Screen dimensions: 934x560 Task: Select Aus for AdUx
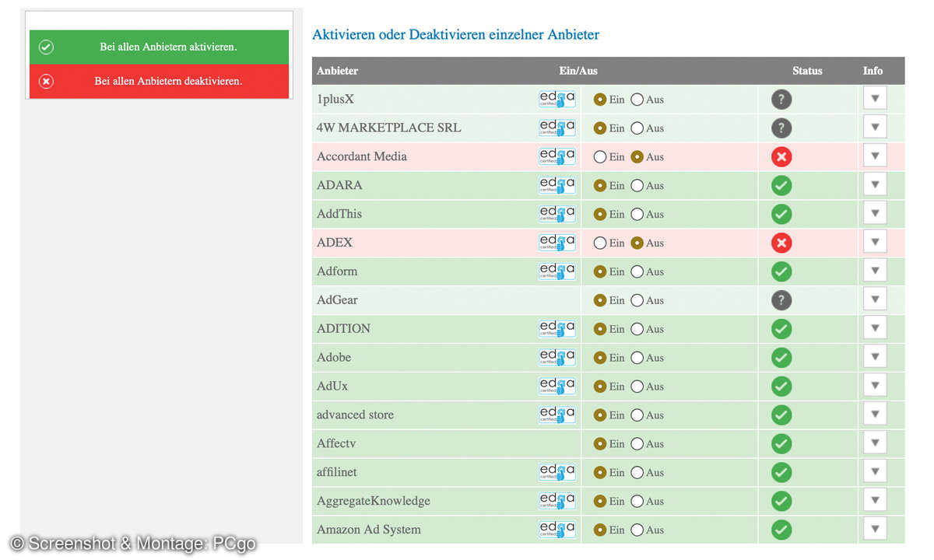(x=637, y=387)
